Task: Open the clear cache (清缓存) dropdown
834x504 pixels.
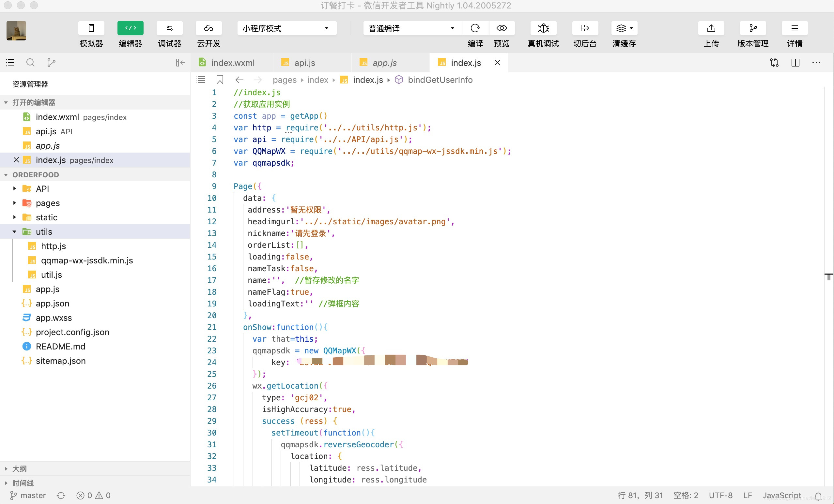Action: point(624,28)
